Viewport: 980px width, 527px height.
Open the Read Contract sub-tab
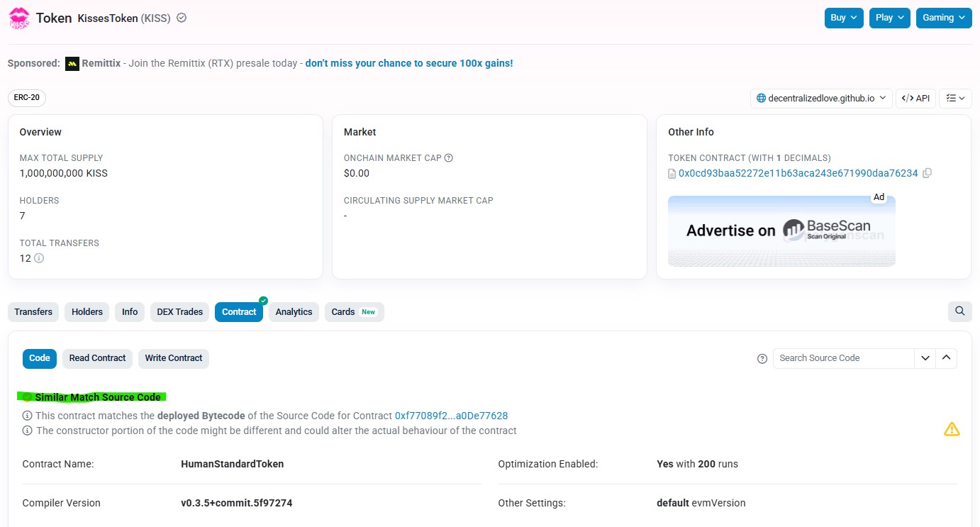pos(98,358)
